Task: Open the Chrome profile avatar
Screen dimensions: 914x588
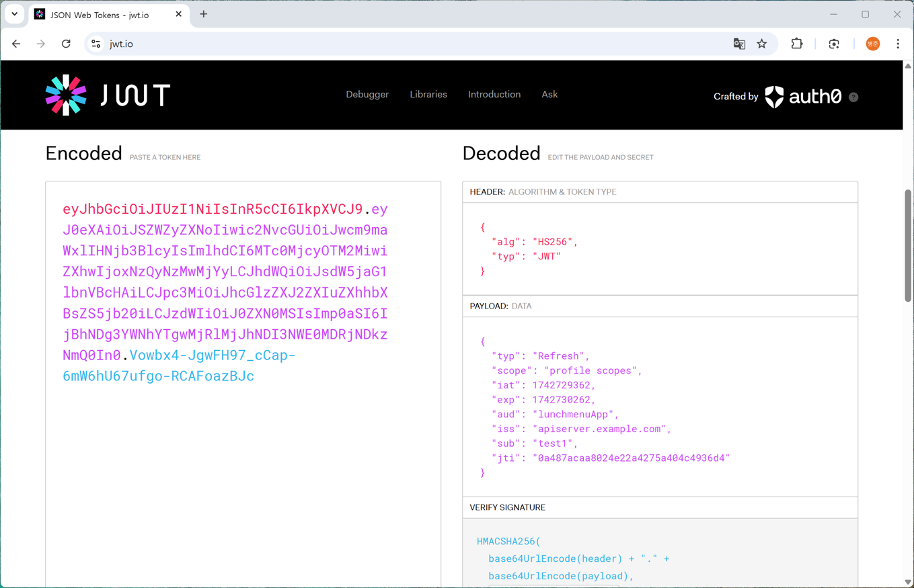Action: tap(873, 44)
